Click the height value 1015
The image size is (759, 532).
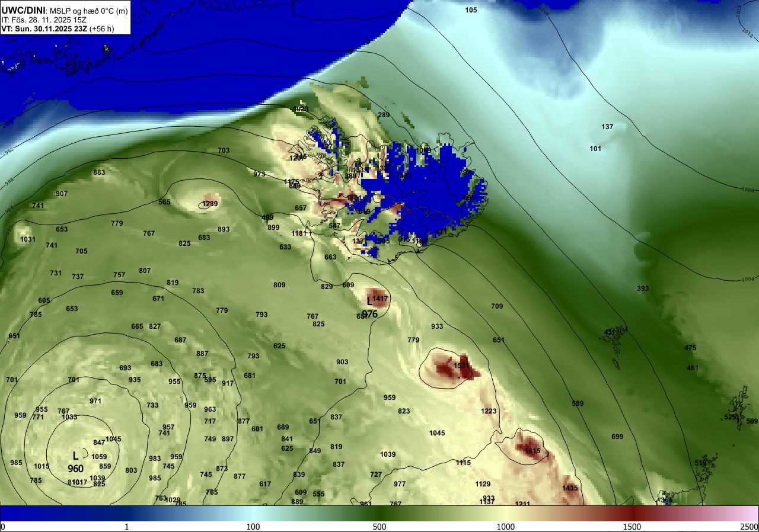point(42,466)
